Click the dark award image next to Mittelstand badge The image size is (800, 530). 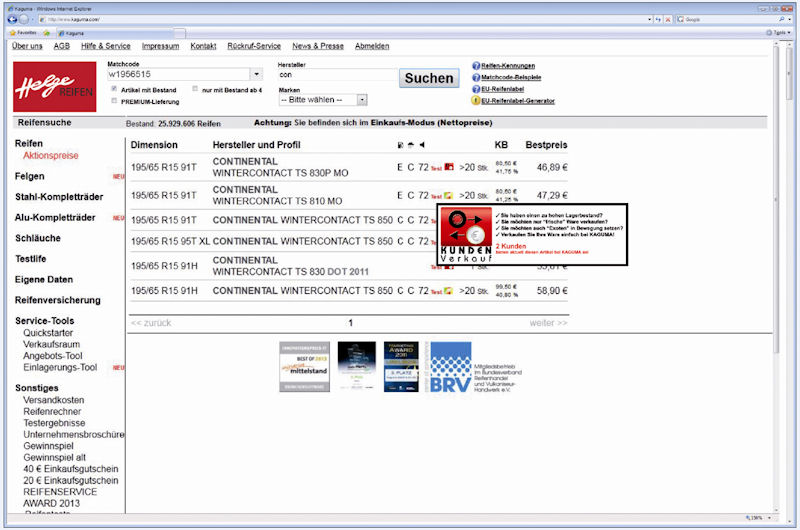click(x=357, y=367)
